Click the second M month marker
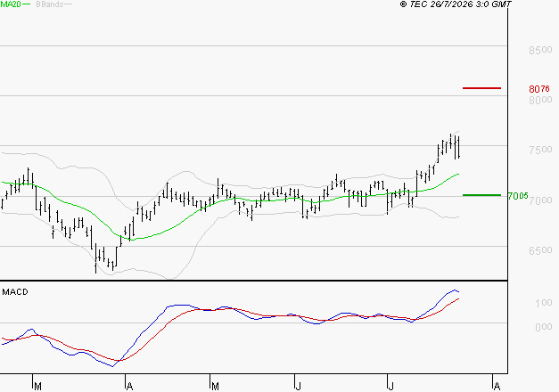 (x=215, y=387)
